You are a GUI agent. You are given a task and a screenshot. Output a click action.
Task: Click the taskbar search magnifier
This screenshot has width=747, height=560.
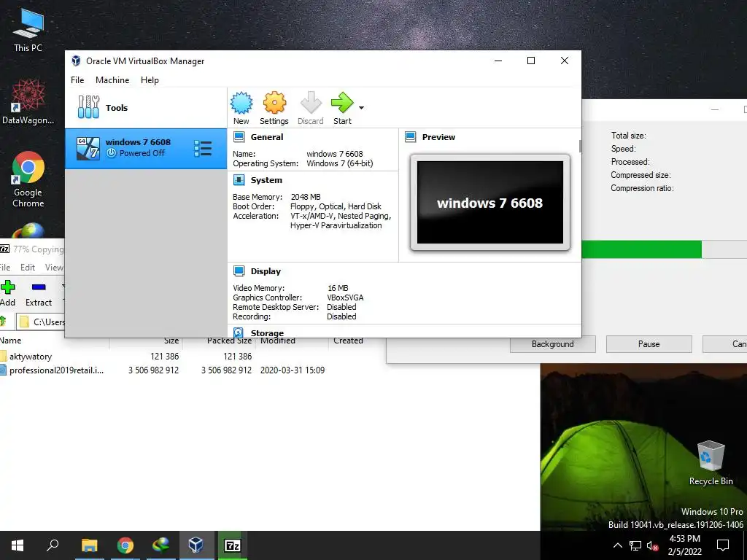click(53, 545)
